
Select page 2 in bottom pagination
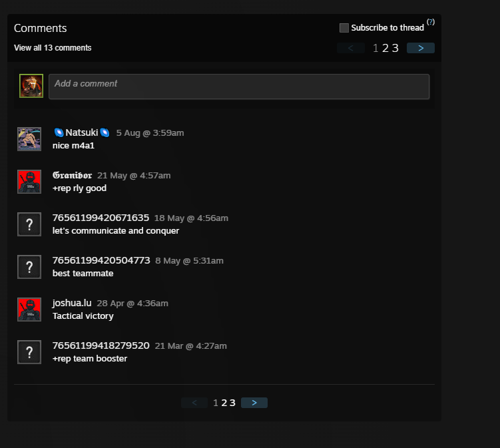click(224, 403)
